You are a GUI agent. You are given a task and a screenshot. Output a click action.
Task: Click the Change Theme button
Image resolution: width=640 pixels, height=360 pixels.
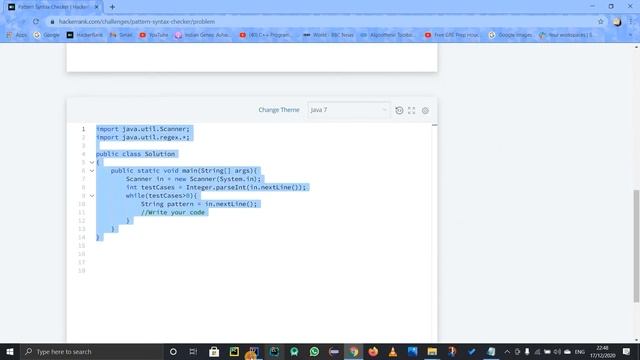(279, 110)
